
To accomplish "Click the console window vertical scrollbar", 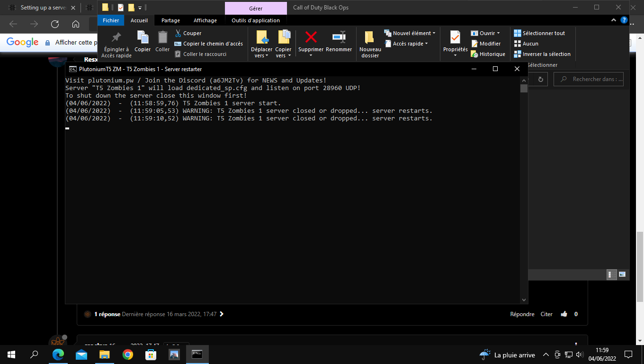I will pyautogui.click(x=523, y=190).
